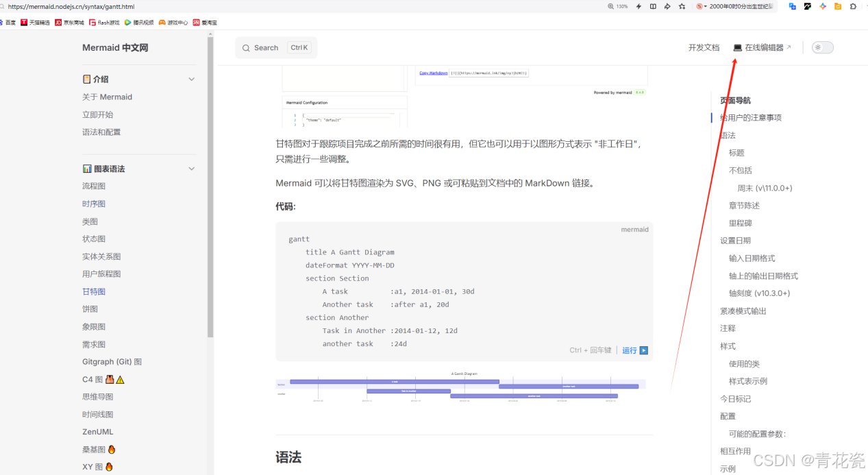Click the share arrow icon in address bar
Screen dimensions: 868x475
click(667, 6)
